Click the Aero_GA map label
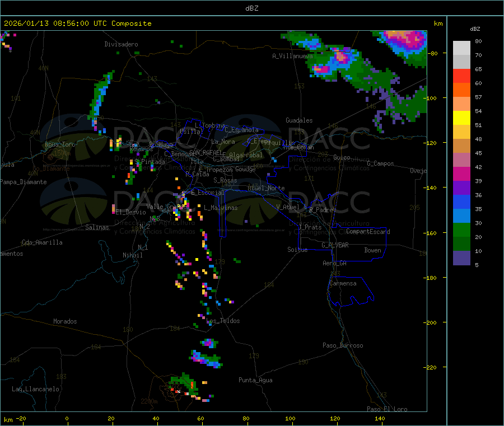The width and height of the screenshot is (504, 426). 334,263
